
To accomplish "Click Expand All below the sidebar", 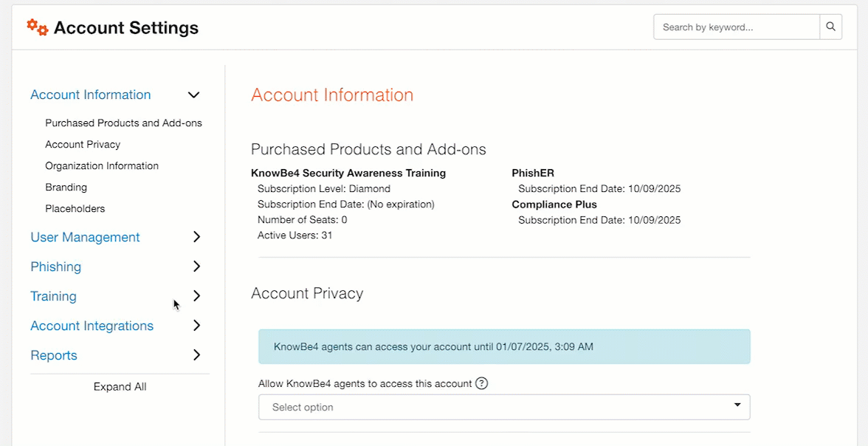I will tap(120, 387).
